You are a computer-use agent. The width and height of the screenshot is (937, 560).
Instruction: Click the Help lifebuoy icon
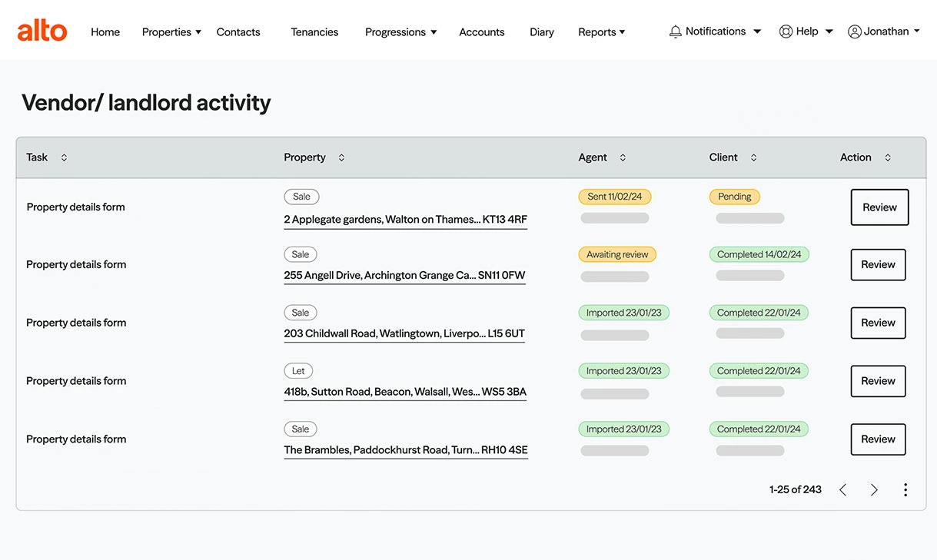point(786,31)
